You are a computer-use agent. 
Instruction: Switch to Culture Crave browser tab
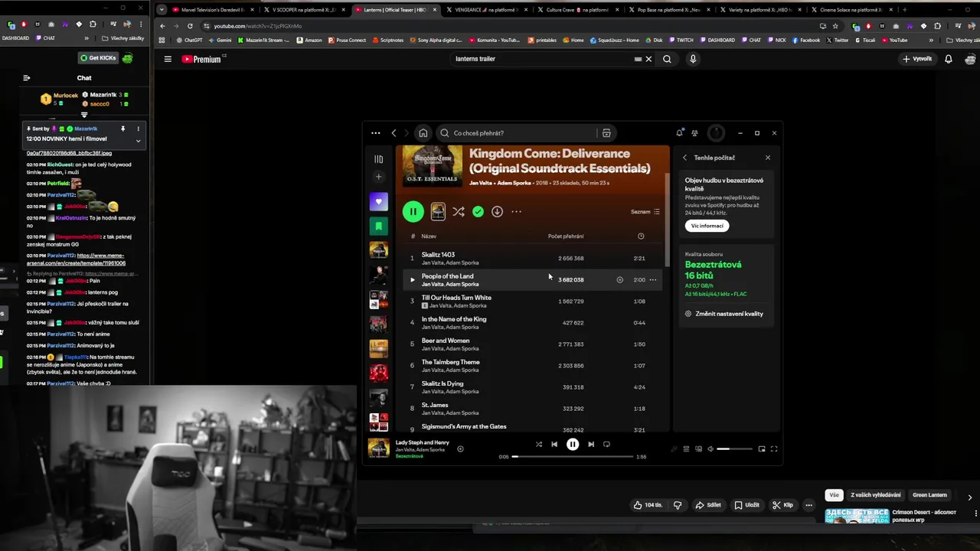point(577,10)
